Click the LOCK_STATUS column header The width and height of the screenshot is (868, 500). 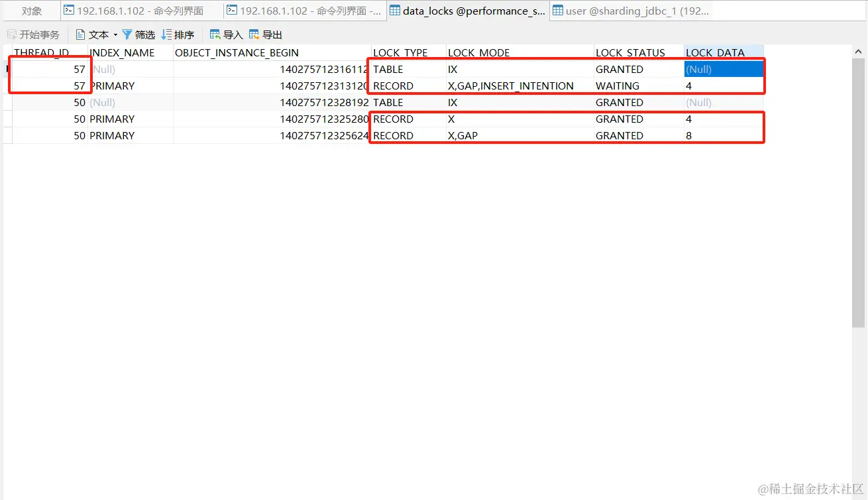(639, 52)
